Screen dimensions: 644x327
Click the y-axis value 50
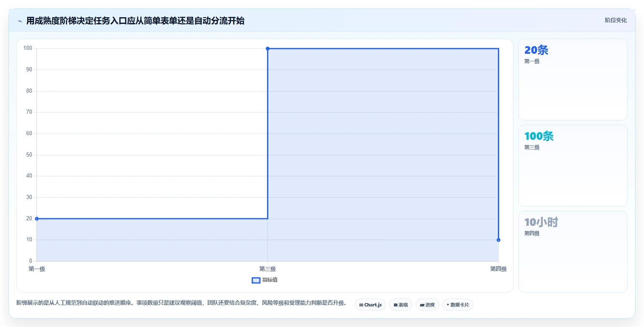point(29,155)
